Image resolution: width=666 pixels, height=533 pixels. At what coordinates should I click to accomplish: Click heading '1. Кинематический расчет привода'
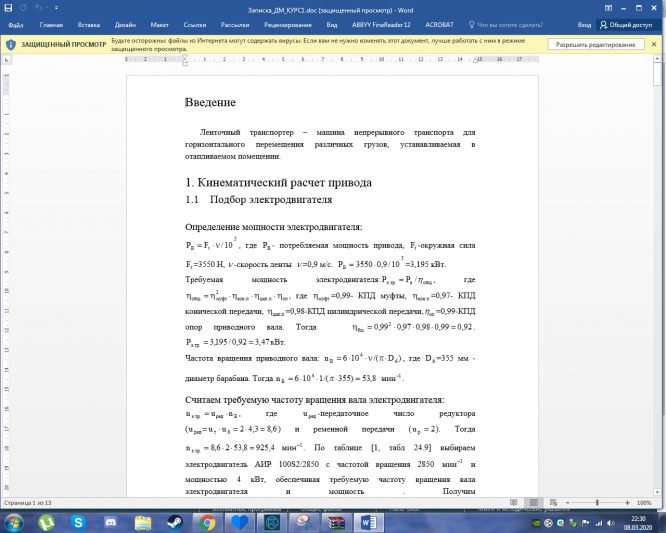[x=279, y=183]
